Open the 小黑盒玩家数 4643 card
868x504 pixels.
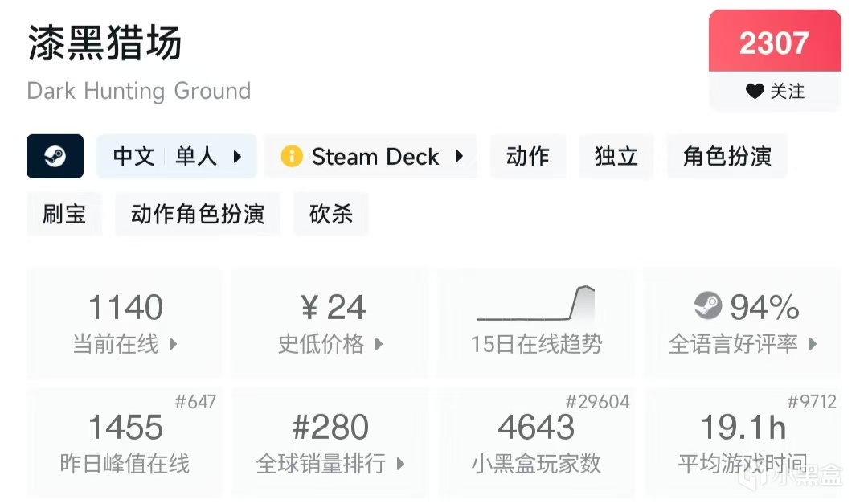click(536, 442)
